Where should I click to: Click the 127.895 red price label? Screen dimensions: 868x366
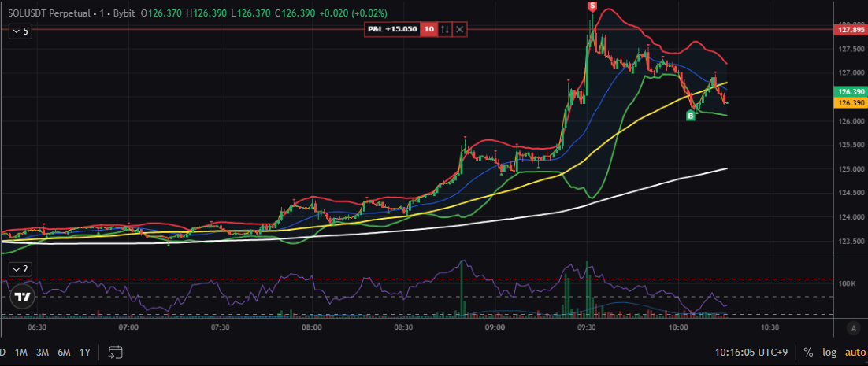click(x=849, y=29)
